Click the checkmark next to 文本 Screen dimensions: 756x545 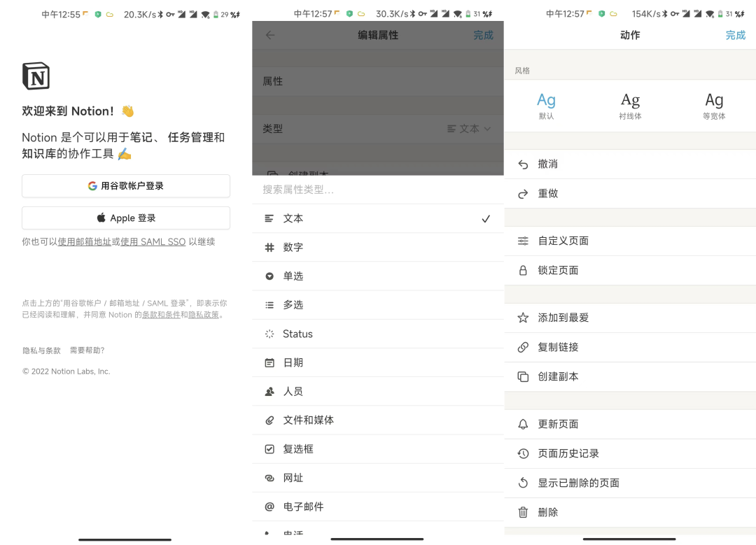(x=486, y=219)
